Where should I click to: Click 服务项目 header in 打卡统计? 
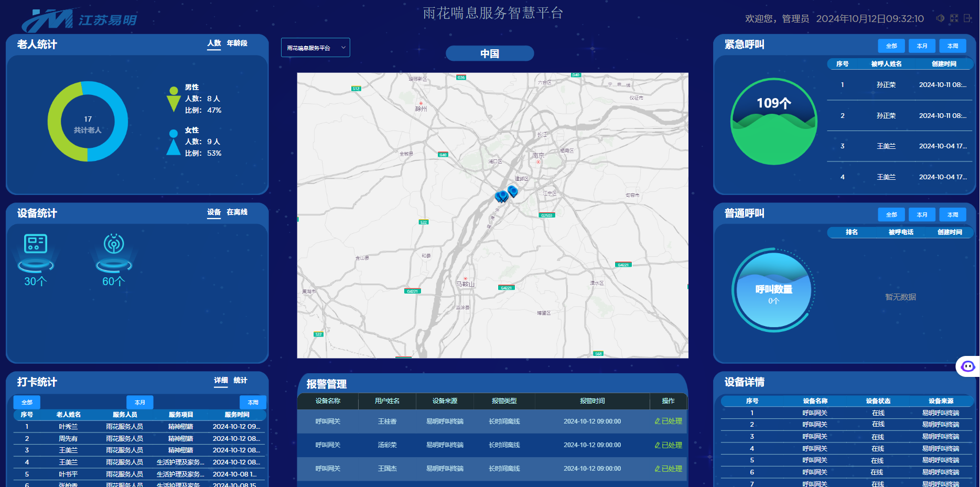click(x=181, y=415)
